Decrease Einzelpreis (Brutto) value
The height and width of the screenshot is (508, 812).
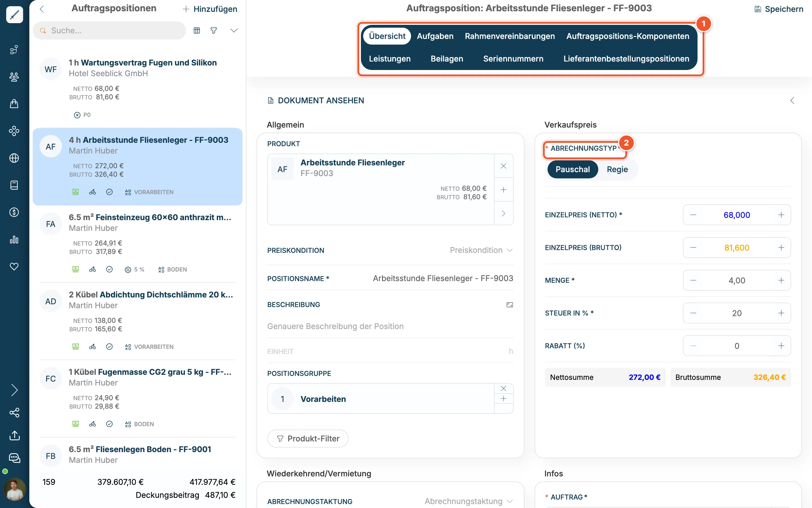coord(693,248)
